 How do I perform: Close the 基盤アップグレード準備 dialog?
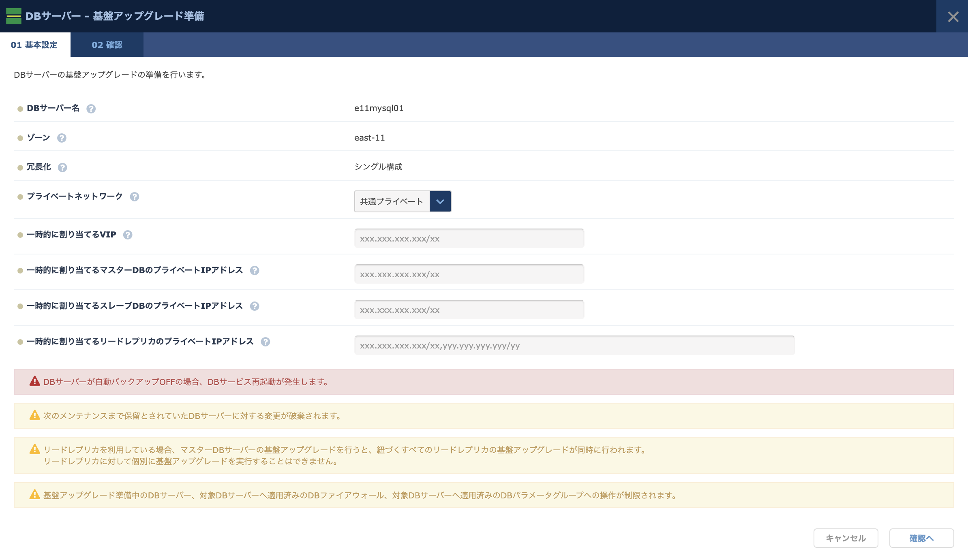coord(953,17)
